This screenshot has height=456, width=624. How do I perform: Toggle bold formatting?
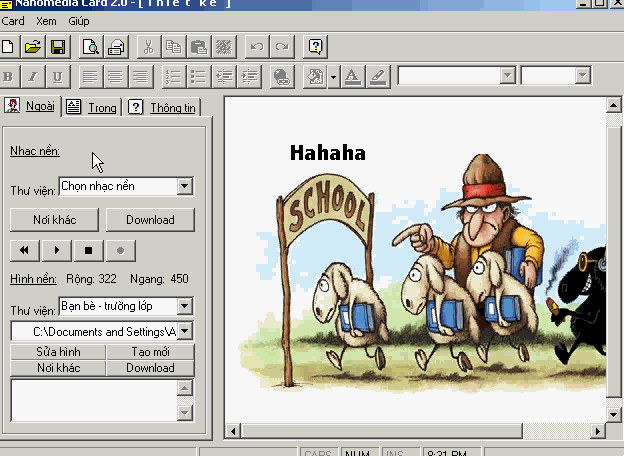(x=8, y=76)
